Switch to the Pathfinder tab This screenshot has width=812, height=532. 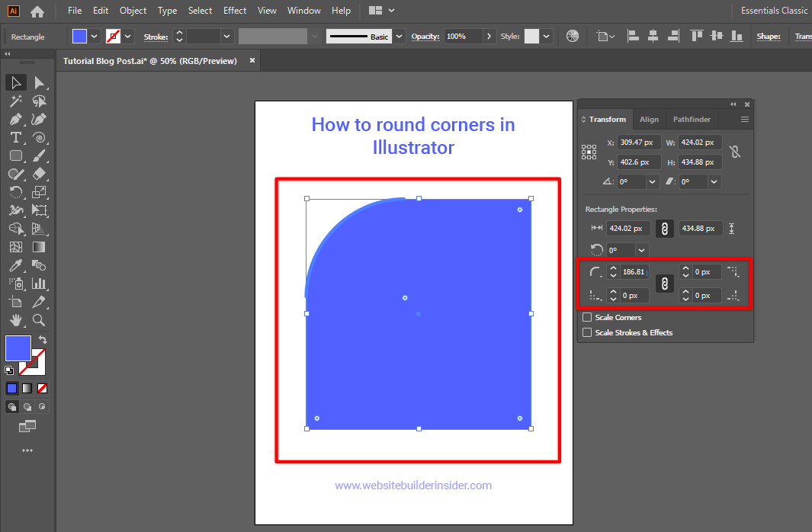coord(692,120)
